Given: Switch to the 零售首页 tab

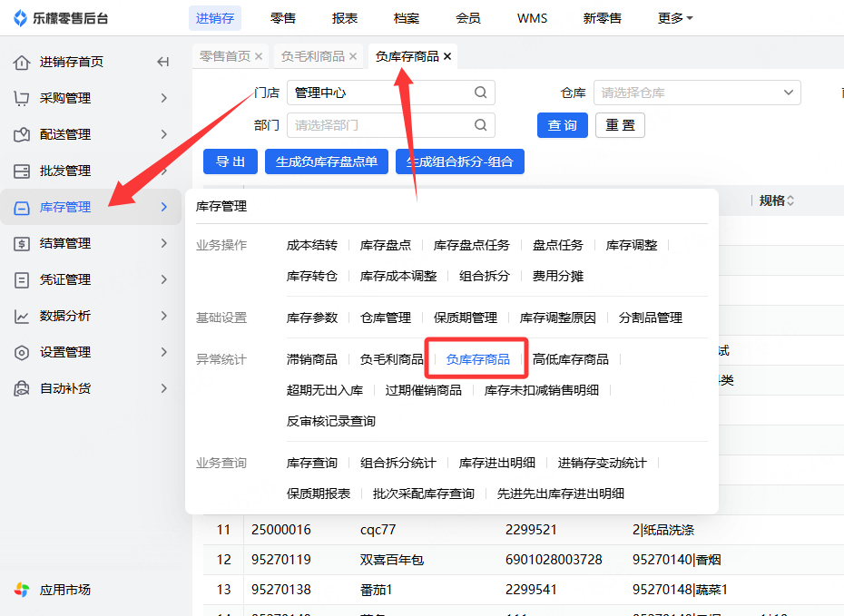Looking at the screenshot, I should [x=224, y=56].
